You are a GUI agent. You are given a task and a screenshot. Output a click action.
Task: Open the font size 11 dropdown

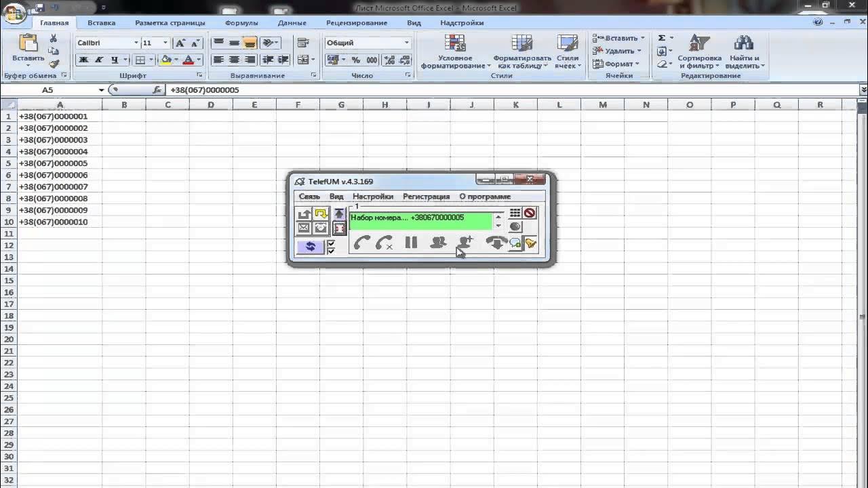coord(165,43)
